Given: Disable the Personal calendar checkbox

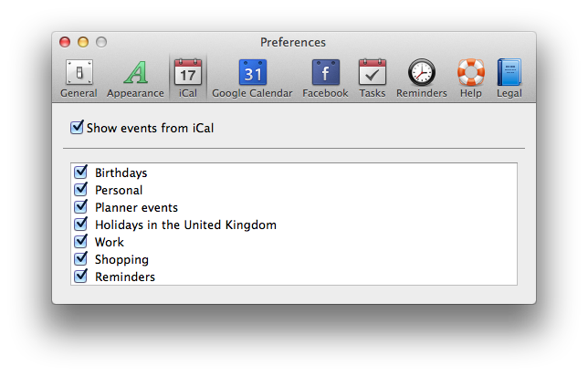Looking at the screenshot, I should (x=81, y=190).
